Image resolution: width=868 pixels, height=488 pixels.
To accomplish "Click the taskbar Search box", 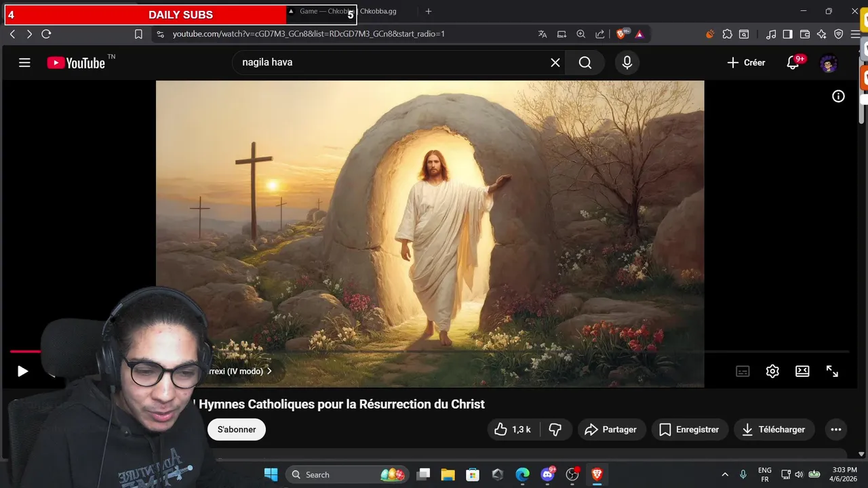I will [346, 474].
